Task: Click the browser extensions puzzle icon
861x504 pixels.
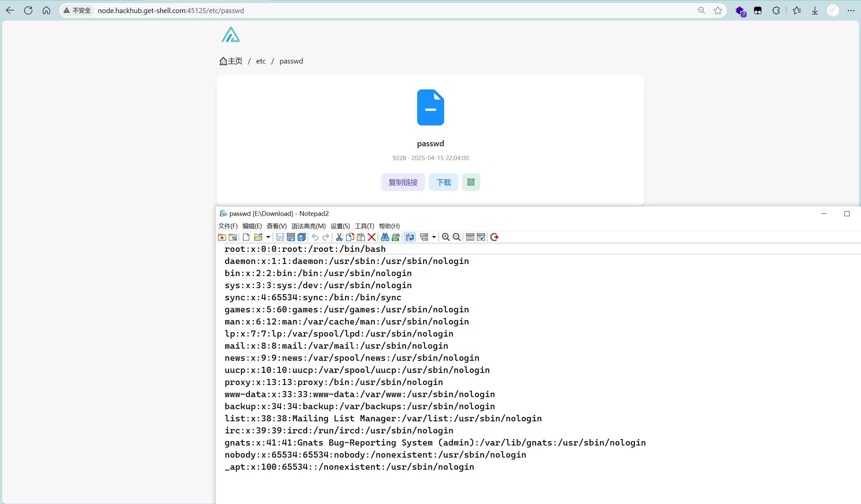Action: tap(776, 10)
